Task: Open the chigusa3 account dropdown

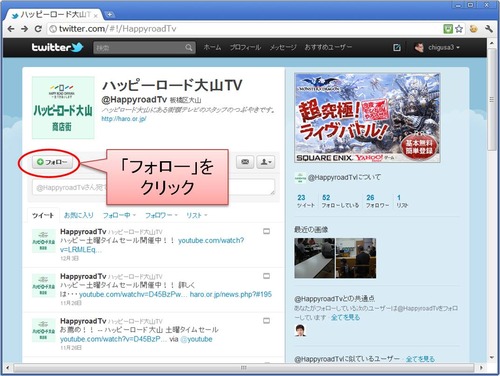Action: pos(444,47)
